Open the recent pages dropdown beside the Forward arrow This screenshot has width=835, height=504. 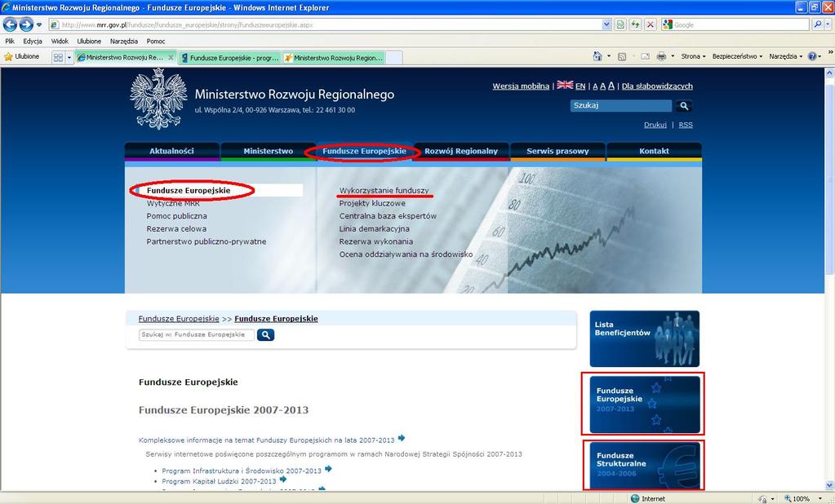coord(39,24)
